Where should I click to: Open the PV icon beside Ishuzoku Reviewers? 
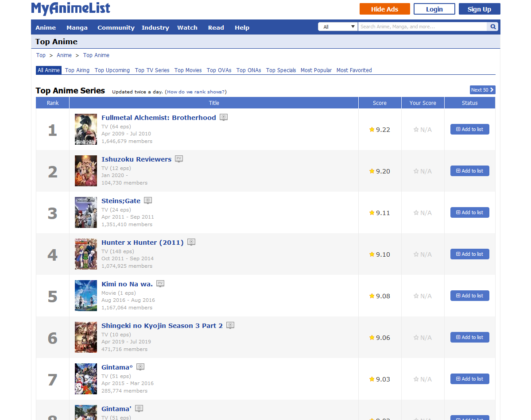tap(179, 159)
